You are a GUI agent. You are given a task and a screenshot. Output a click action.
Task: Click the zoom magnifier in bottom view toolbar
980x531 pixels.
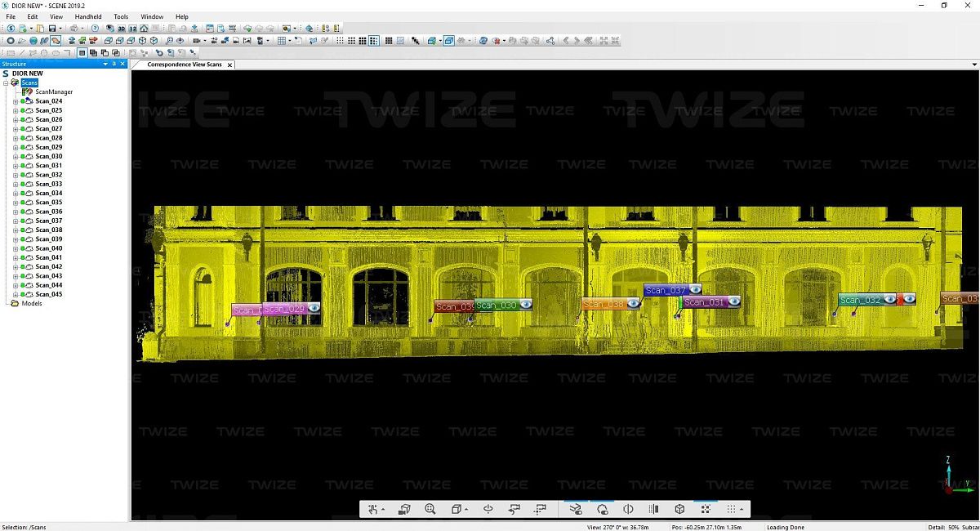[430, 510]
